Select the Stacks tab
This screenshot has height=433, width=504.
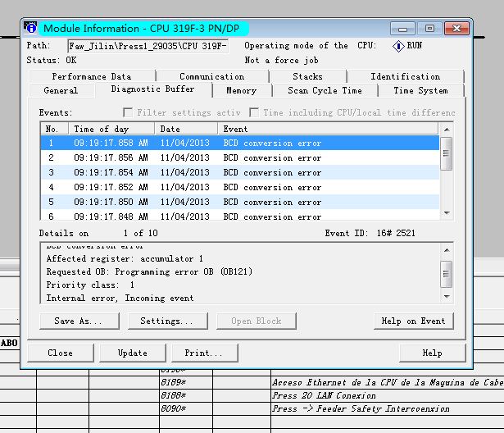[307, 76]
